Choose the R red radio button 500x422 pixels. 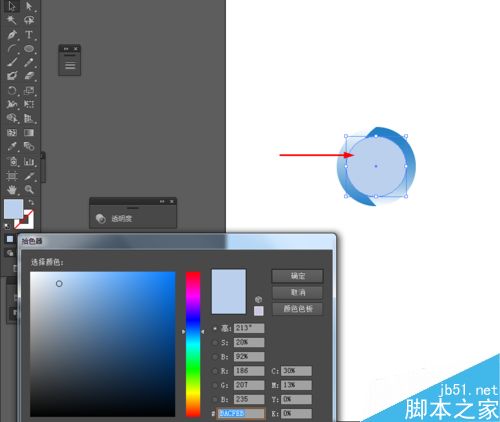[215, 371]
